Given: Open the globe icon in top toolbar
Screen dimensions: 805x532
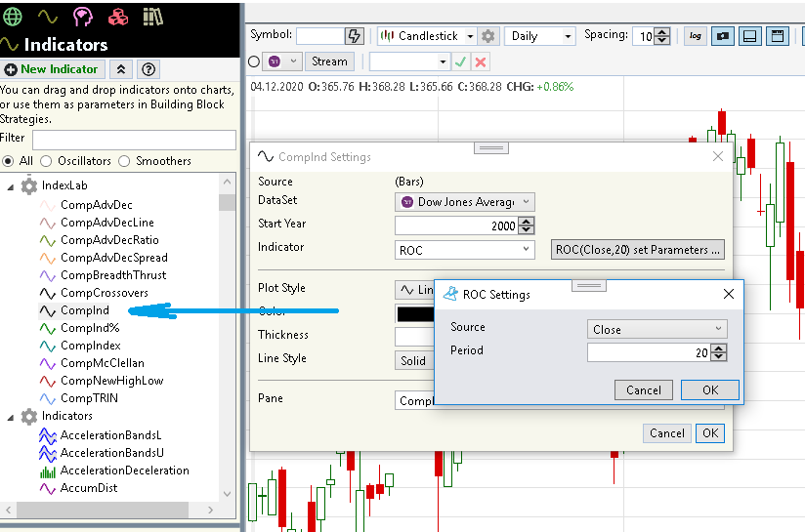Looking at the screenshot, I should point(13,17).
